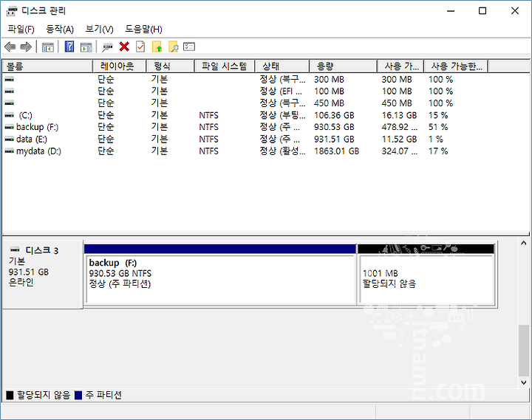
Task: Click the 정상 (부팅... status cell
Action: point(282,116)
